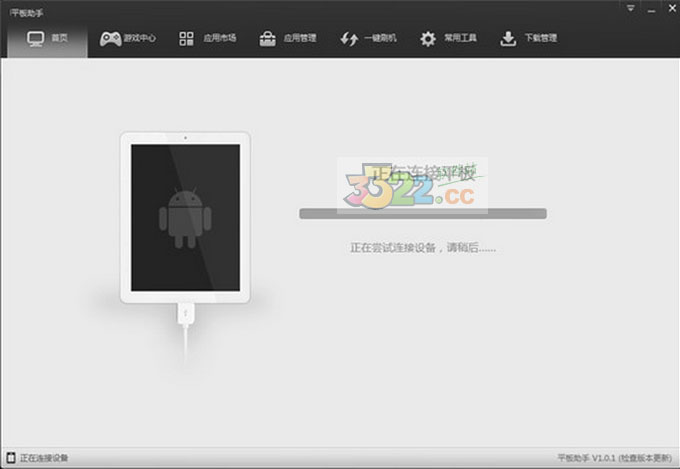
Task: Click the monitor icon for 首页
Action: pyautogui.click(x=36, y=39)
